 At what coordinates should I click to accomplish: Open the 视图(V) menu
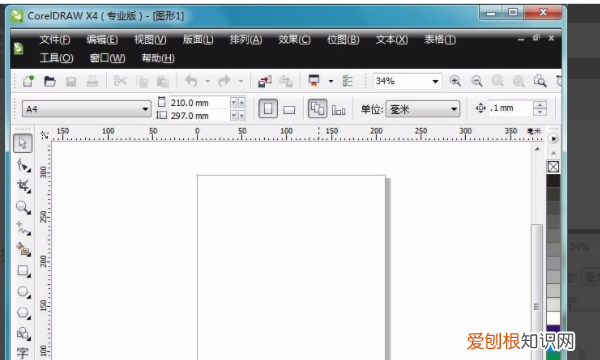click(x=150, y=39)
